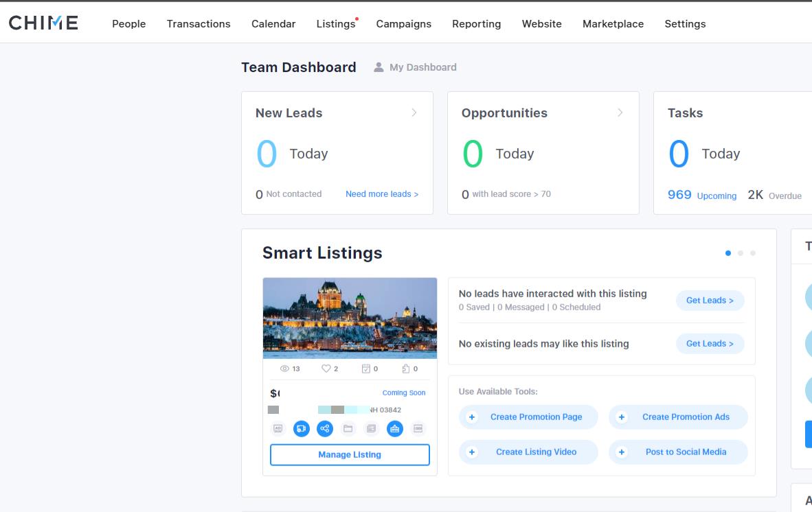Image resolution: width=812 pixels, height=512 pixels.
Task: Click the Manage Listing button
Action: click(350, 454)
